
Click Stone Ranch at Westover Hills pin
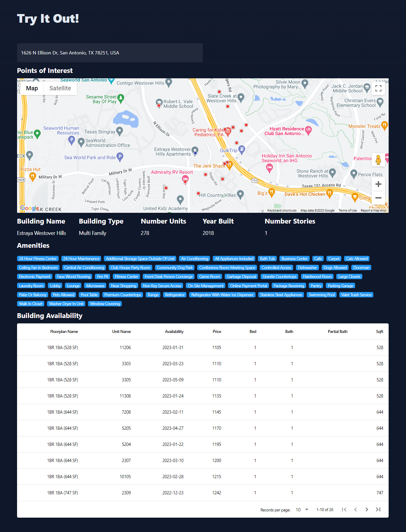[332, 172]
